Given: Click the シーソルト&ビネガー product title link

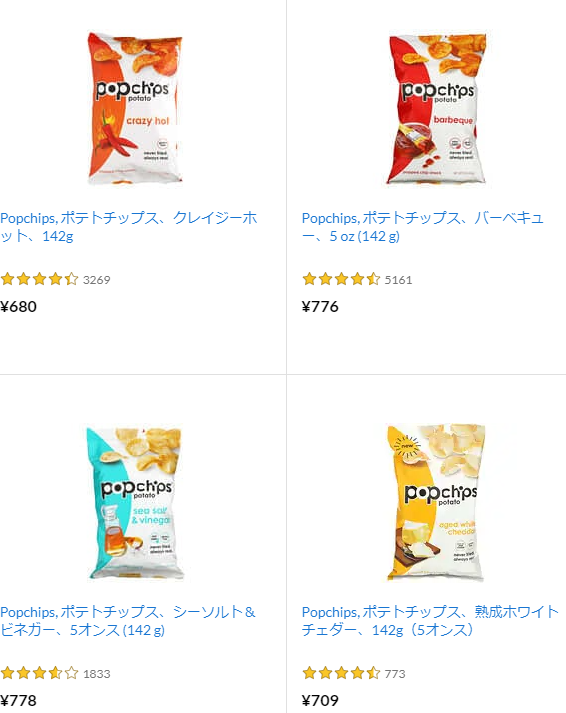Looking at the screenshot, I should tap(128, 621).
